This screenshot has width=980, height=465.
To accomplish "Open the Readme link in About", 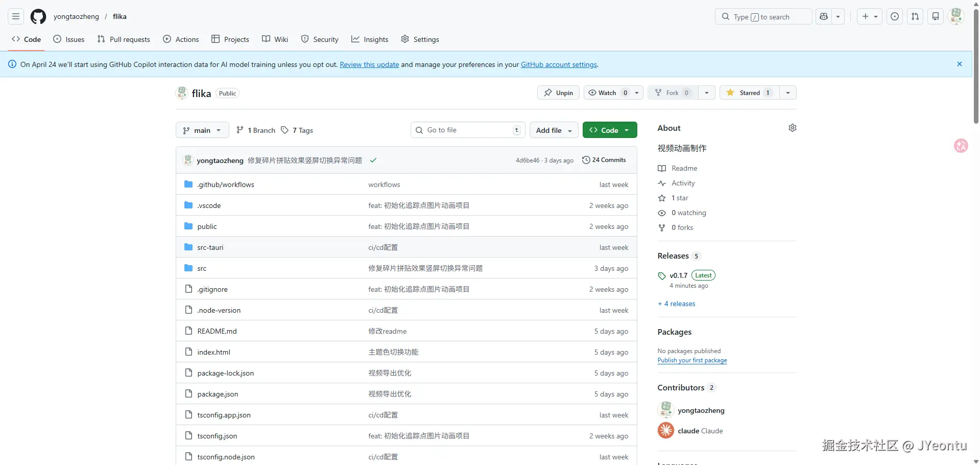I will tap(684, 168).
